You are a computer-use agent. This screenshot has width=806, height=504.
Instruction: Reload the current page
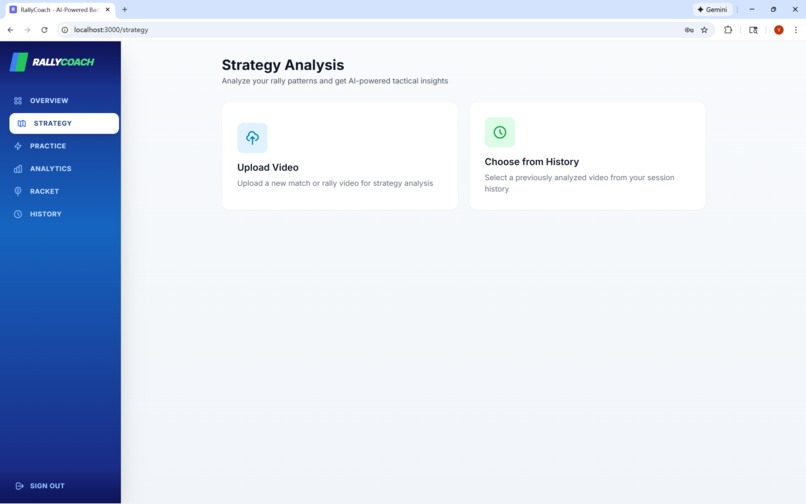44,30
